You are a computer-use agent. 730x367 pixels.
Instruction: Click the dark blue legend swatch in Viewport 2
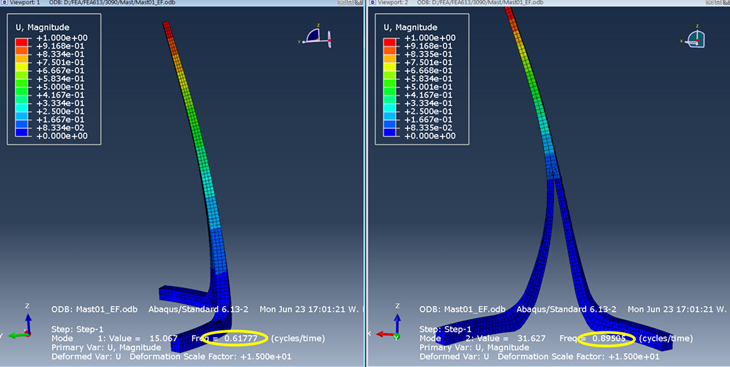389,132
